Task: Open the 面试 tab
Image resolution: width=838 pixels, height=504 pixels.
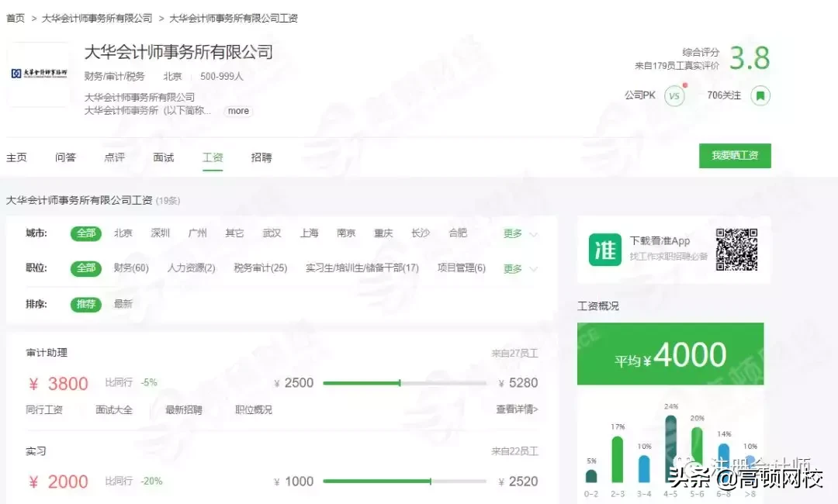Action: point(163,157)
